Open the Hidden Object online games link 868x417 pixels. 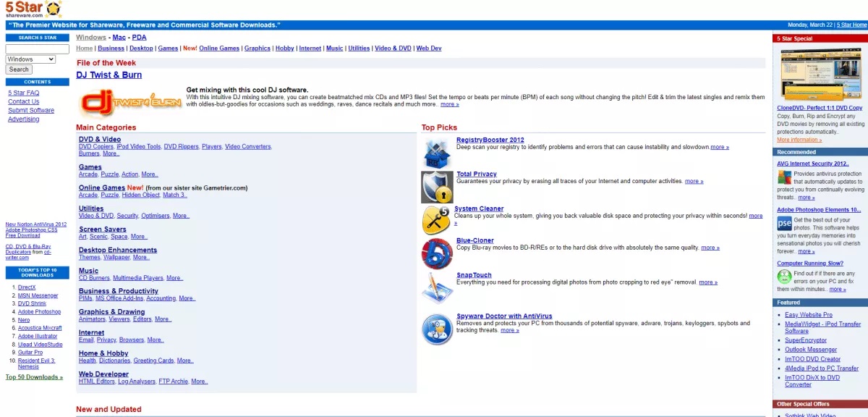click(x=141, y=195)
